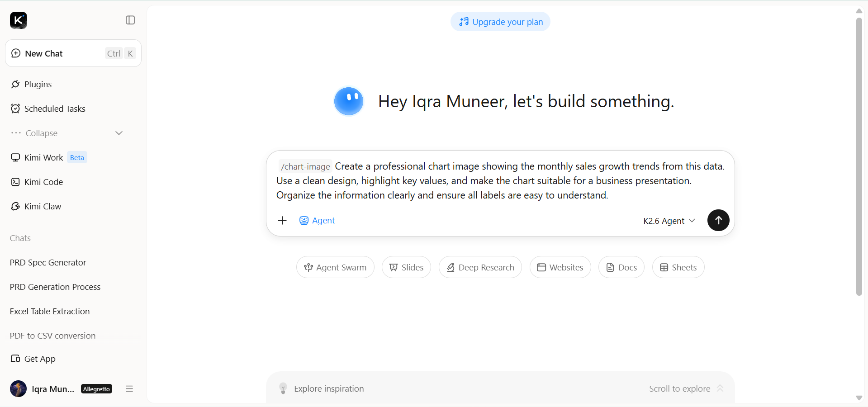Open the Plugins page
868x407 pixels.
click(38, 84)
